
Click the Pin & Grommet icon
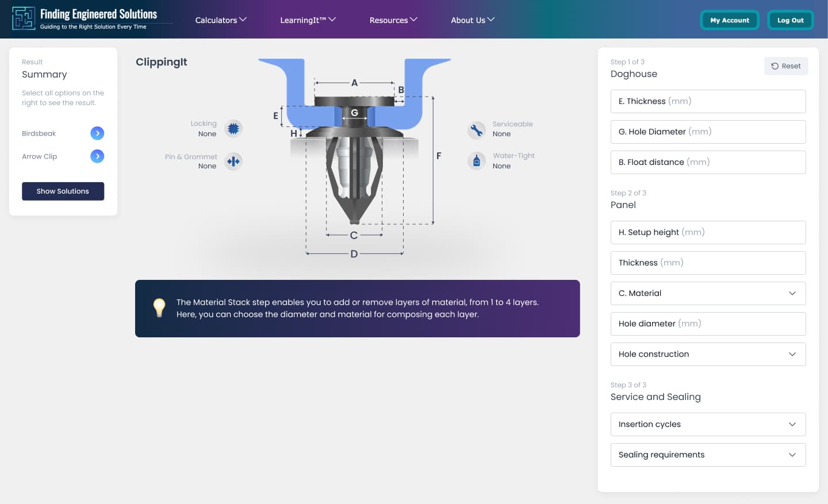click(x=233, y=161)
